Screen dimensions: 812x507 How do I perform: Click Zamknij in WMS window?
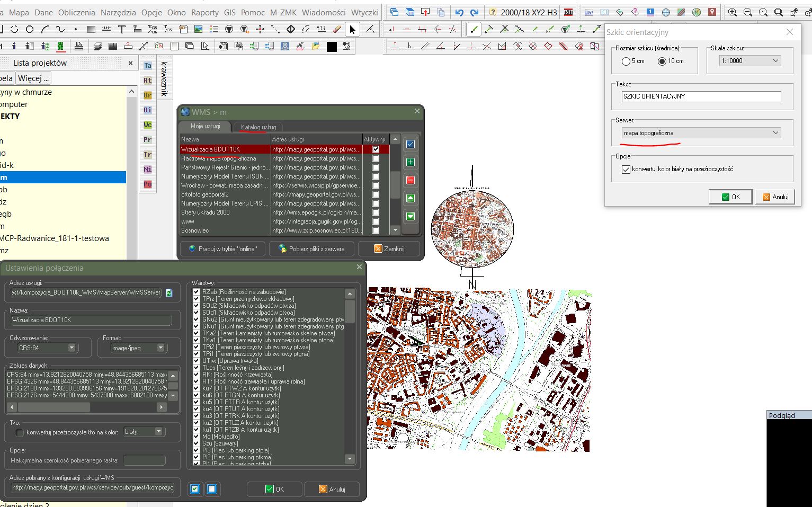click(x=389, y=248)
